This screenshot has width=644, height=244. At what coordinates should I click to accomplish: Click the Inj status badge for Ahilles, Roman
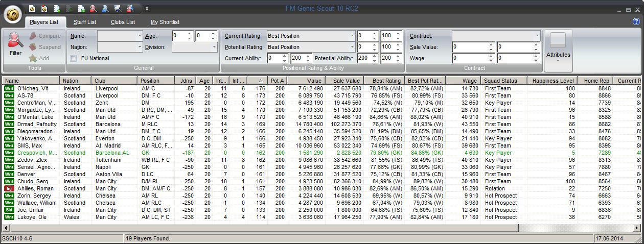tap(9, 188)
